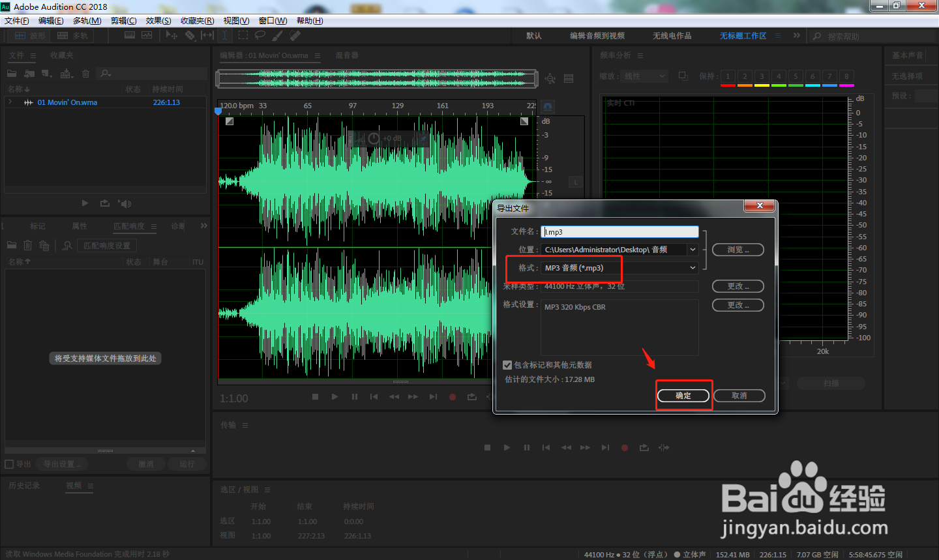
Task: Select the Spot Healing Brush tool
Action: coord(295,35)
